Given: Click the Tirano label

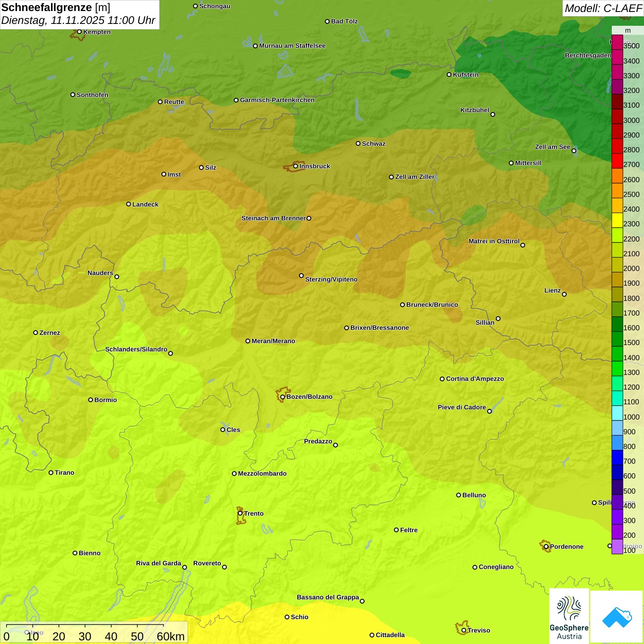Looking at the screenshot, I should (64, 472).
